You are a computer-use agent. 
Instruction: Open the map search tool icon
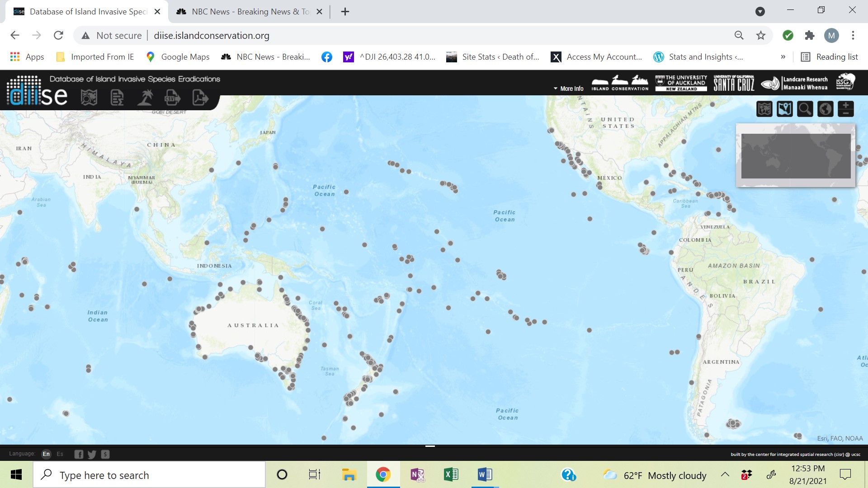(89, 97)
